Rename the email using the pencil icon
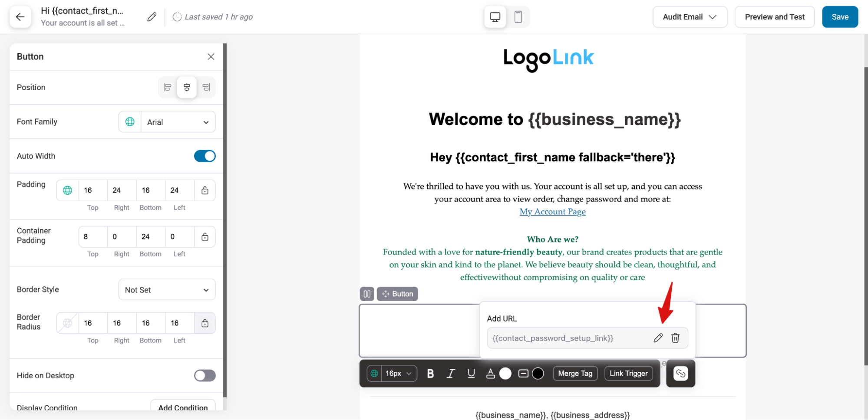The height and width of the screenshot is (420, 868). (x=151, y=16)
